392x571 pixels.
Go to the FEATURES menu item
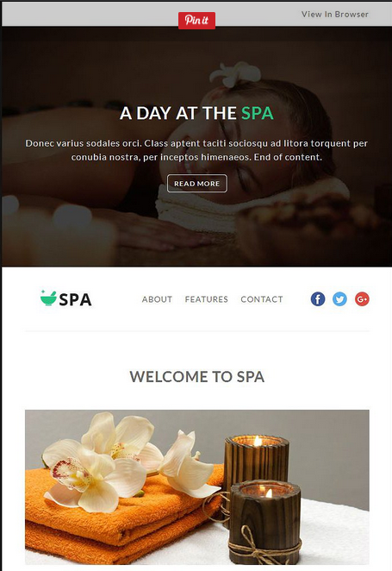206,299
